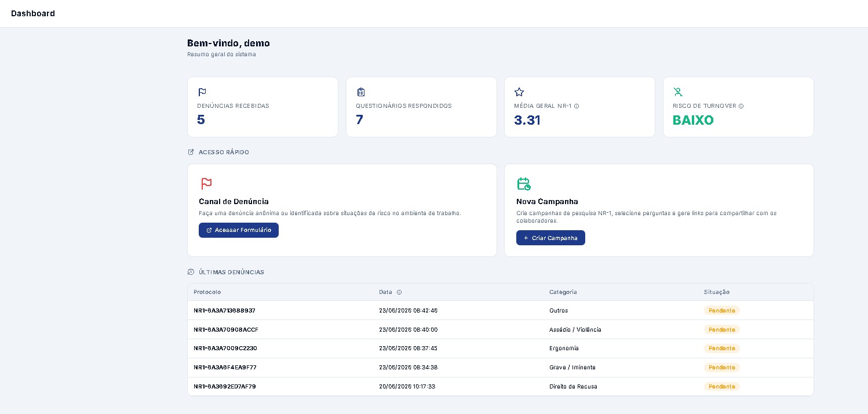The image size is (868, 414).
Task: Click the info icon in the Data column header
Action: click(399, 292)
